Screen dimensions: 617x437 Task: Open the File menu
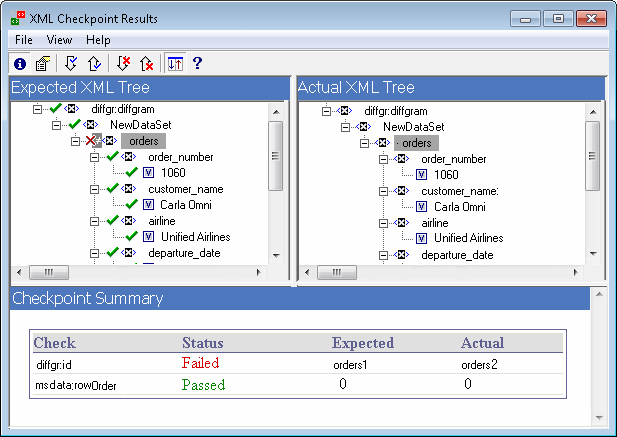point(24,40)
